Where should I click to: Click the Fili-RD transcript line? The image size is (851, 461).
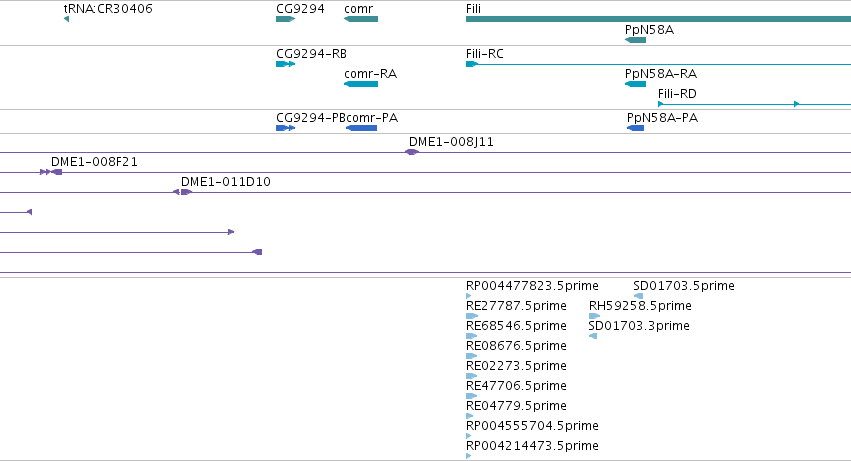click(754, 104)
